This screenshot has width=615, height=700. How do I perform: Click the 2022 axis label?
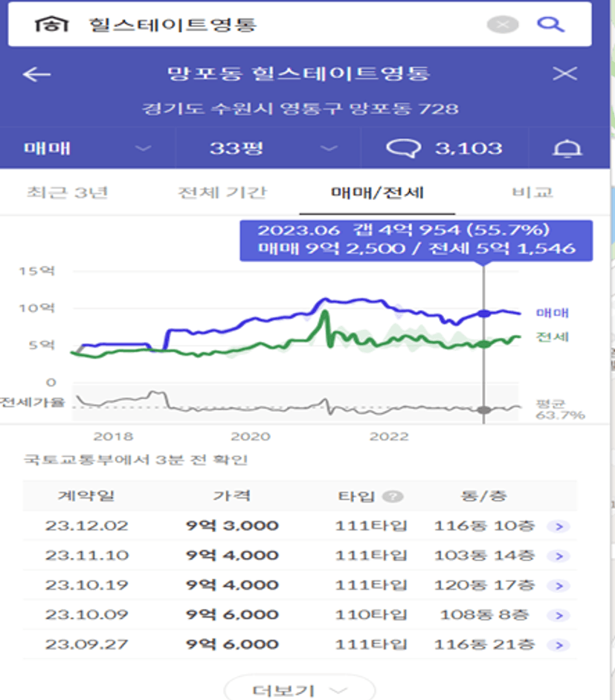(389, 436)
